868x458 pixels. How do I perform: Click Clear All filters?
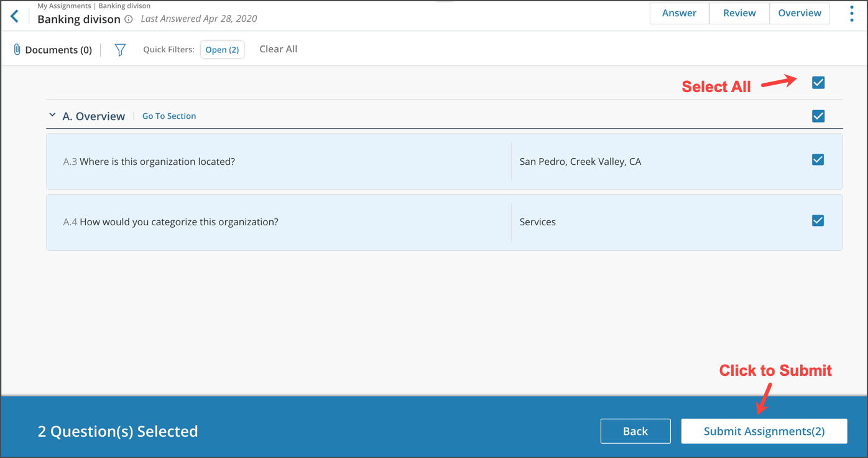[278, 49]
